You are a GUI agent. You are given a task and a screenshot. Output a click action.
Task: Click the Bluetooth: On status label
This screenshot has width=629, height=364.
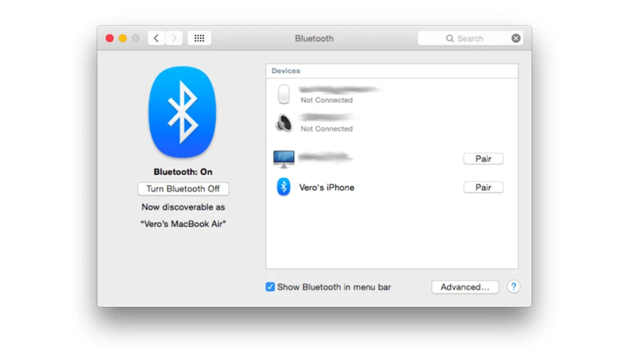point(183,171)
